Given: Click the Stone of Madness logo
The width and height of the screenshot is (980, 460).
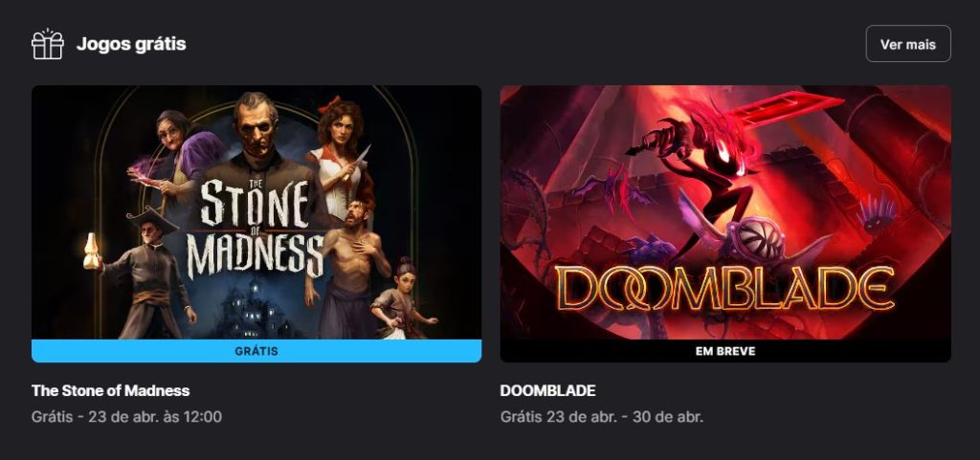Looking at the screenshot, I should pyautogui.click(x=255, y=228).
